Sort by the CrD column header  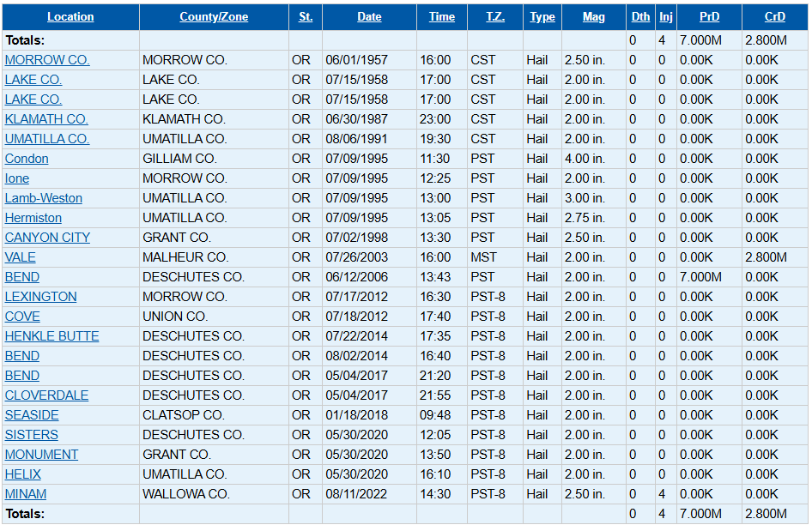[x=774, y=17]
